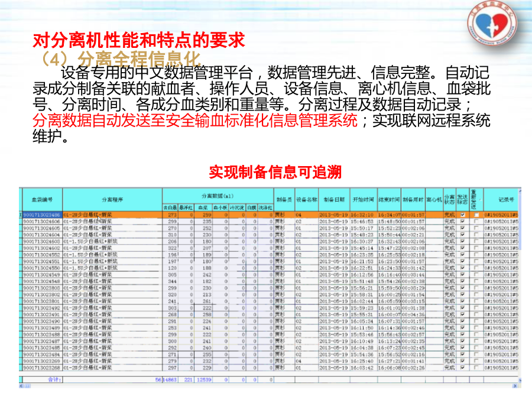Click the 血浆 total 12539
This screenshot has height=399, width=532.
point(204,379)
